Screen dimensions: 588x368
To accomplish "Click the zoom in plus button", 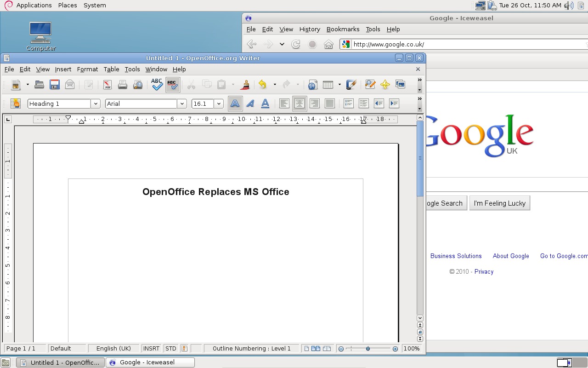I will 395,349.
